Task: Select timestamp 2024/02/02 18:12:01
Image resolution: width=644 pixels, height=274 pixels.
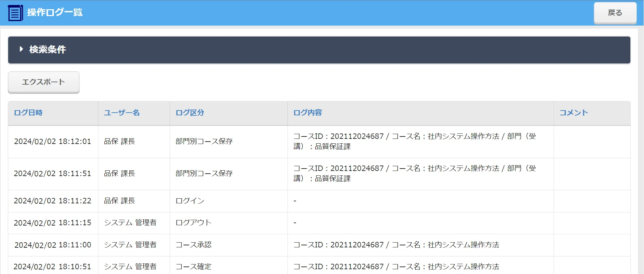Action: click(53, 141)
